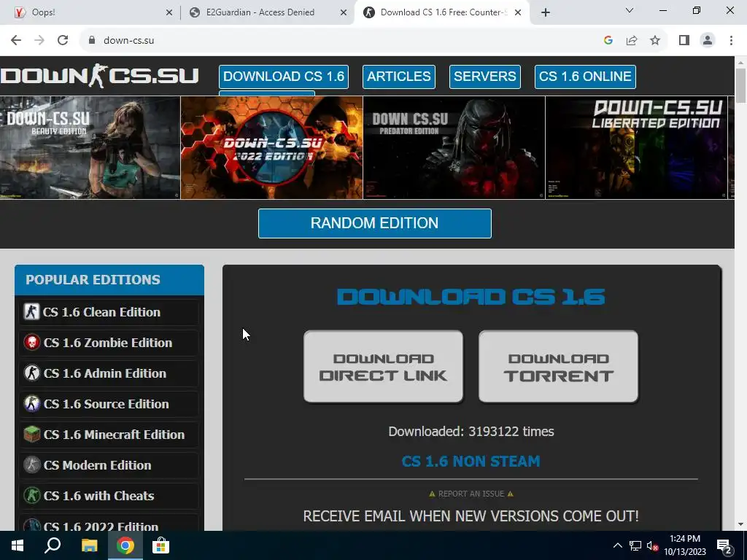Click the scrollbar down arrow

point(741,524)
